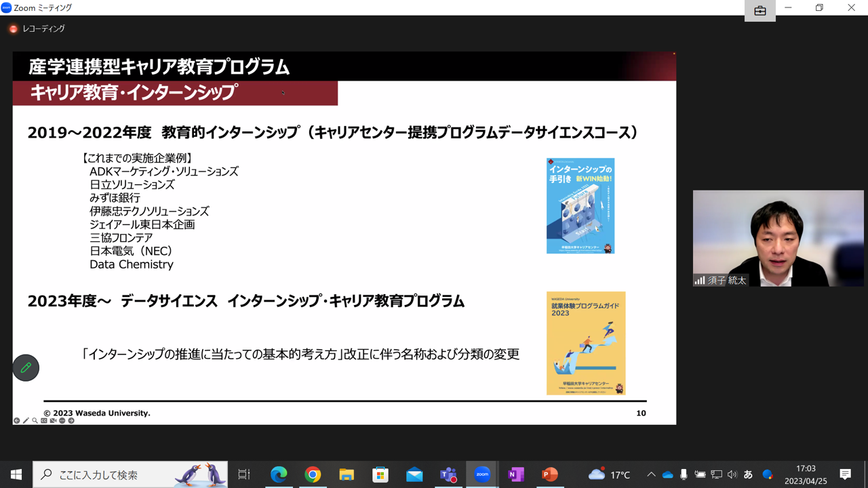Click the taskbar search box
Screen dimensions: 868x488
tap(130, 474)
